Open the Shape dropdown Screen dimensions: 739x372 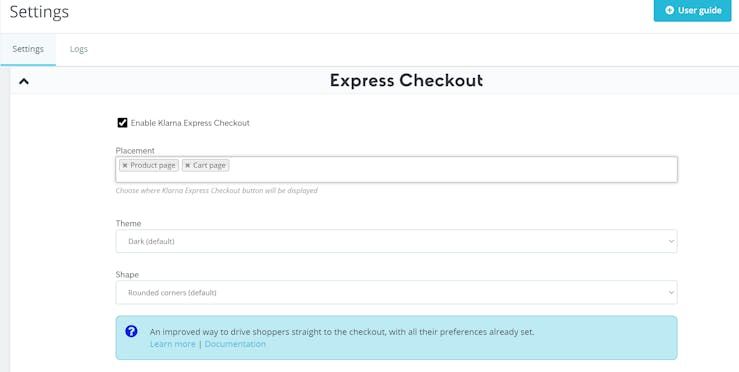pyautogui.click(x=396, y=292)
